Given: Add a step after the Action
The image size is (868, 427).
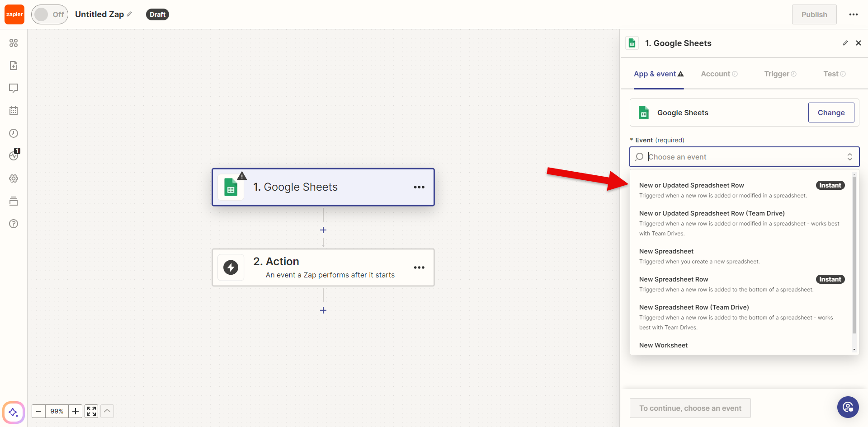Looking at the screenshot, I should tap(323, 310).
